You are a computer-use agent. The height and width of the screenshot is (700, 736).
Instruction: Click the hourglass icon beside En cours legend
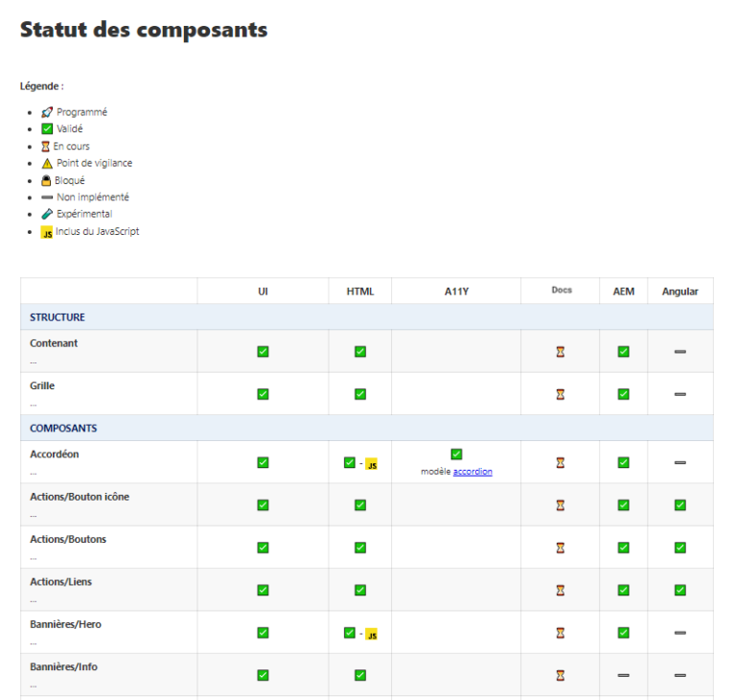click(45, 147)
